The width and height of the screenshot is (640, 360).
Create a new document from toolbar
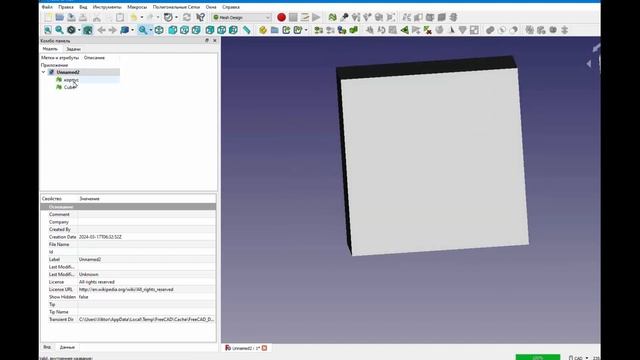pos(48,18)
